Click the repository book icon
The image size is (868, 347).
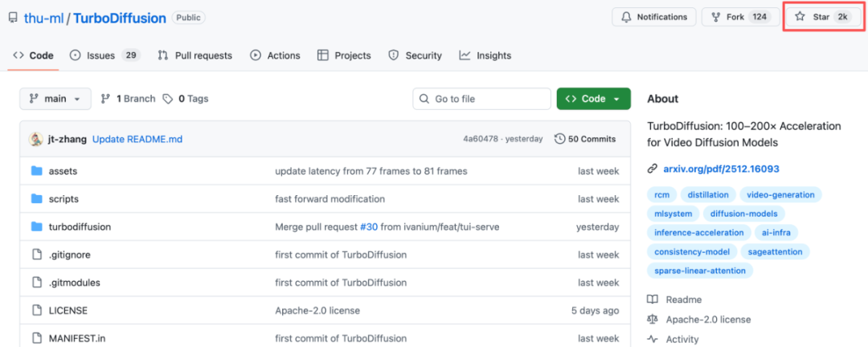[x=13, y=18]
